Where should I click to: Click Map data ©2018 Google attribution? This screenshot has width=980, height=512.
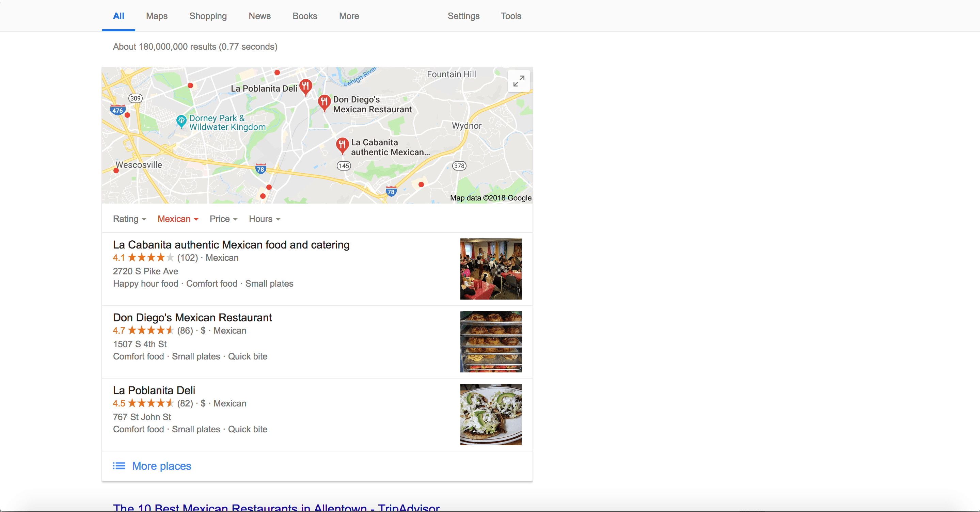coord(490,198)
